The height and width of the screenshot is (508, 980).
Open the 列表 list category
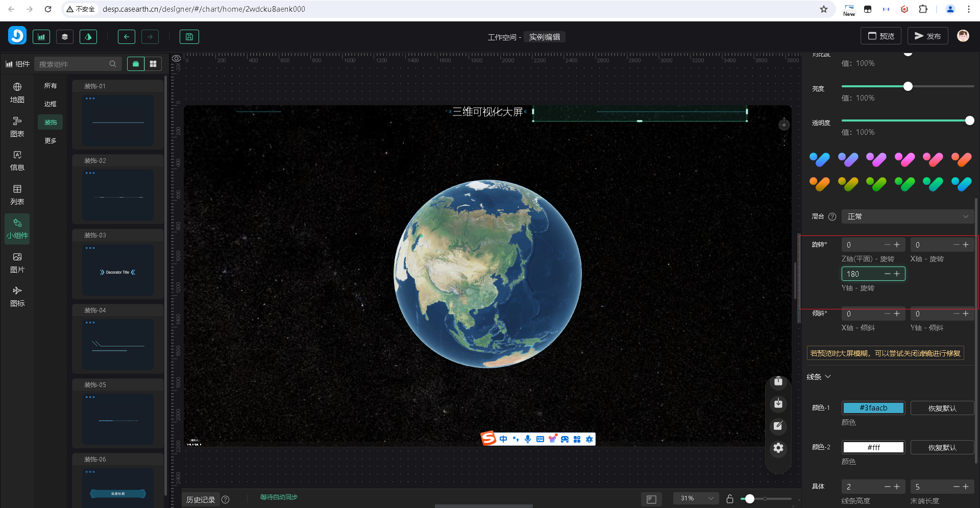tap(17, 195)
